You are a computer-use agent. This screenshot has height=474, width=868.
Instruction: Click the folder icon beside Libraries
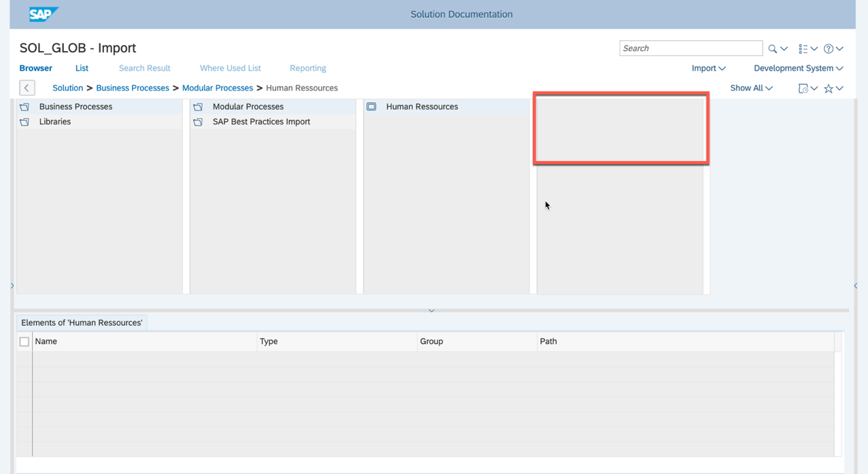click(24, 121)
